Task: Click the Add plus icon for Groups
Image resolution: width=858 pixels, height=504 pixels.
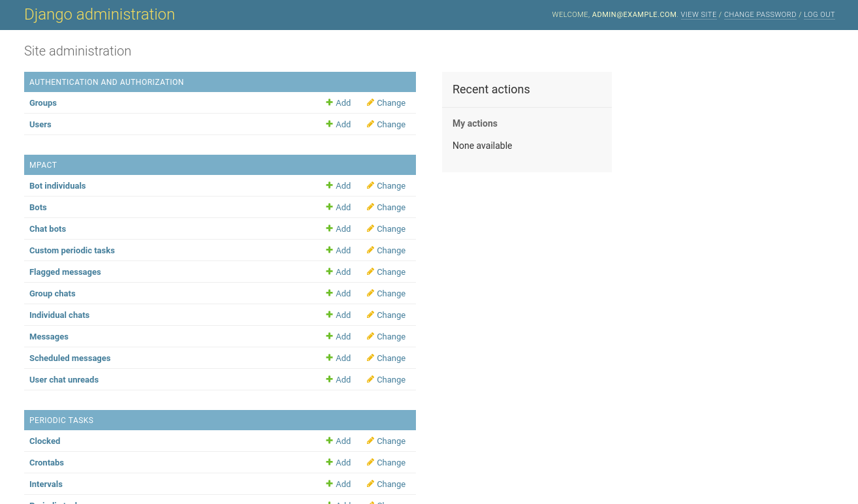Action: pos(330,102)
